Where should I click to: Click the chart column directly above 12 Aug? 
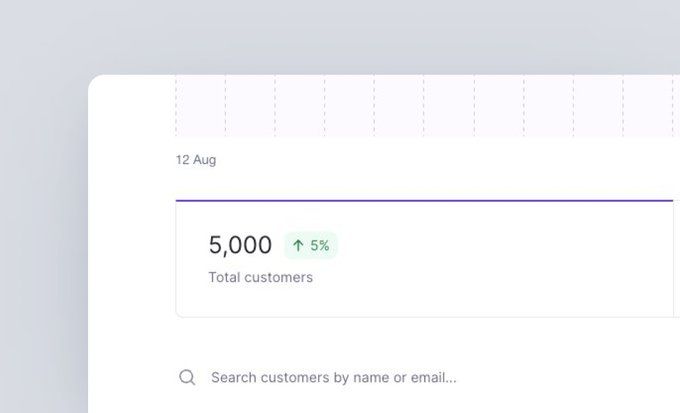coord(200,105)
